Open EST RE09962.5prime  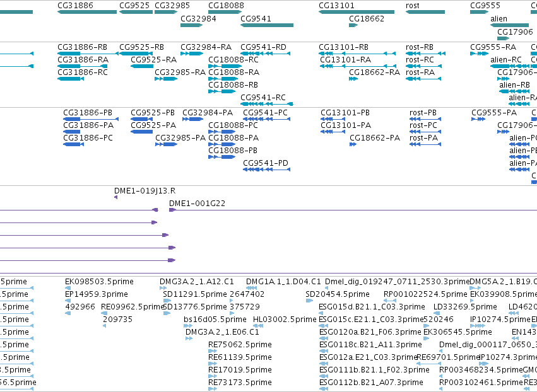pos(133,307)
